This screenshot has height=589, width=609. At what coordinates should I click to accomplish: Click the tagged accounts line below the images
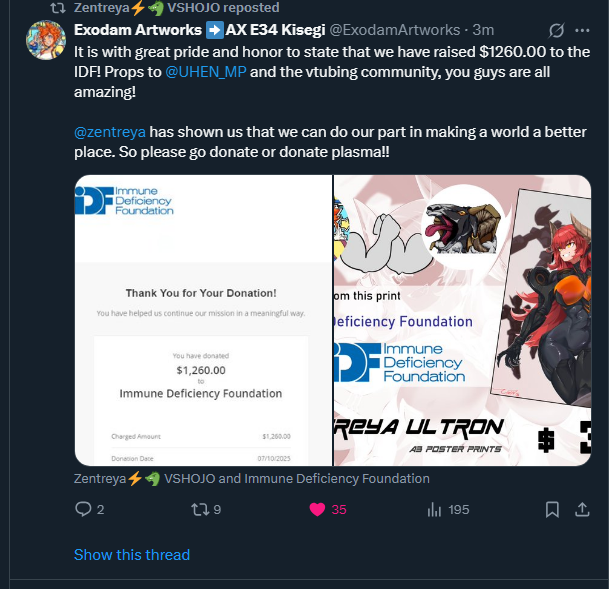tap(252, 478)
